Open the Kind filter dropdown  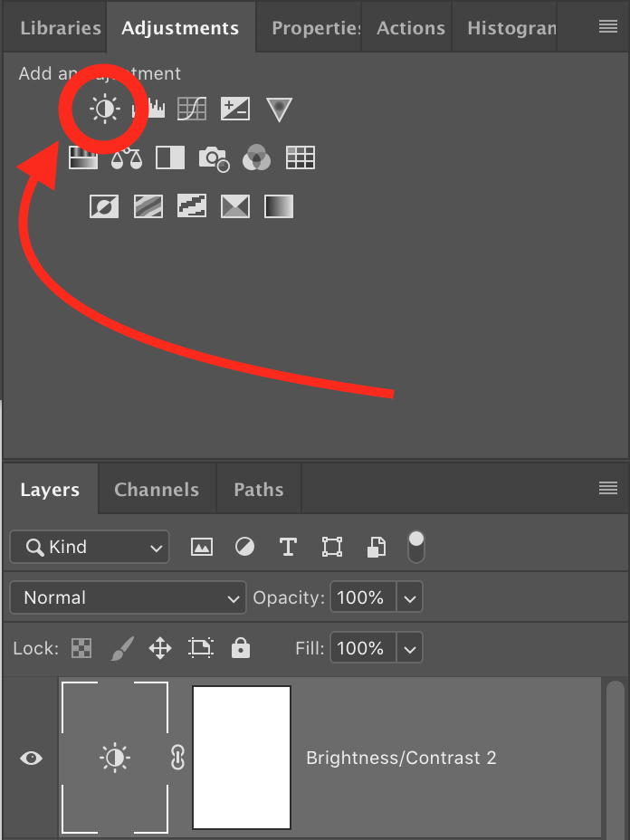(x=90, y=547)
